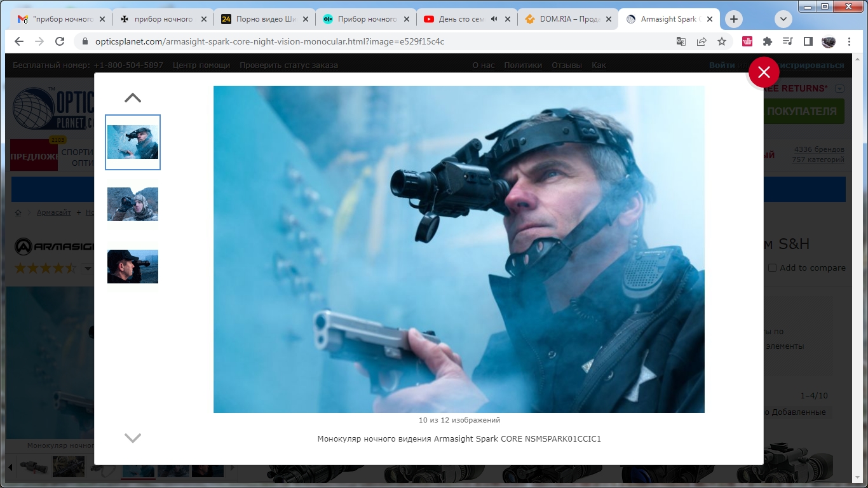Close the Armasight Spark tab
Image resolution: width=868 pixels, height=488 pixels.
(x=710, y=19)
